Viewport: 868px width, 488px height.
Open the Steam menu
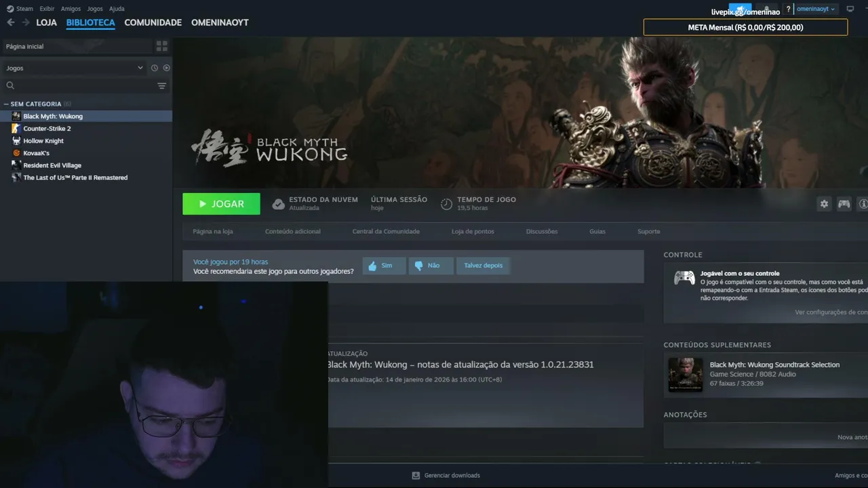tap(24, 9)
